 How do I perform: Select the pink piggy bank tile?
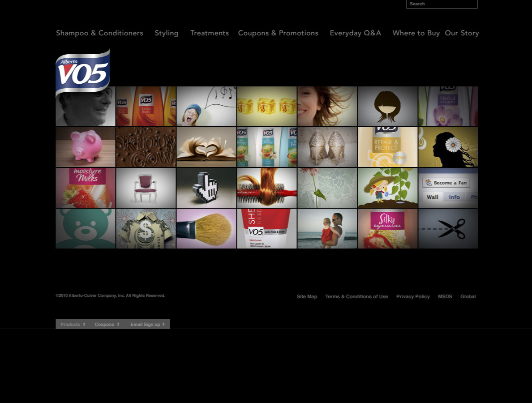pyautogui.click(x=86, y=147)
